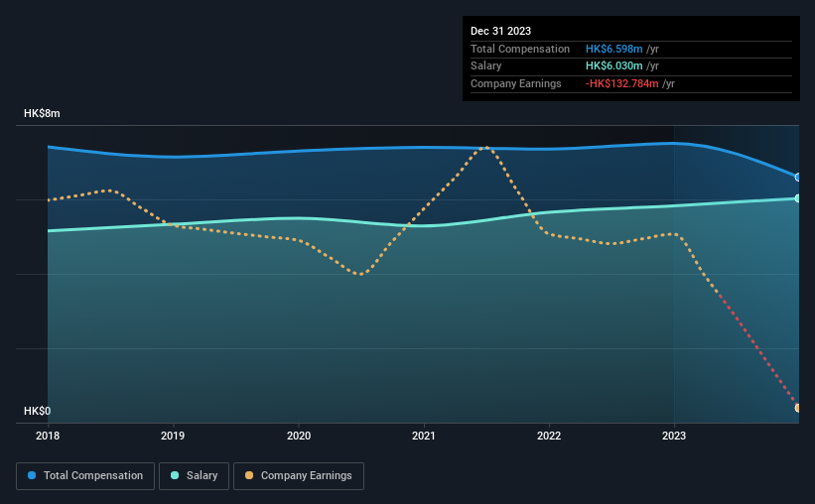Click the blue Total Compensation legend dot

(32, 475)
